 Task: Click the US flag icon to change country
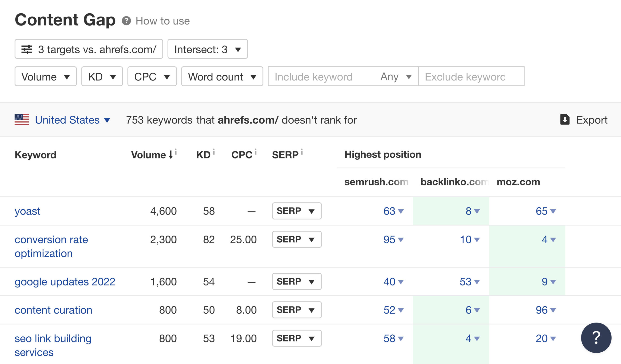click(x=21, y=120)
